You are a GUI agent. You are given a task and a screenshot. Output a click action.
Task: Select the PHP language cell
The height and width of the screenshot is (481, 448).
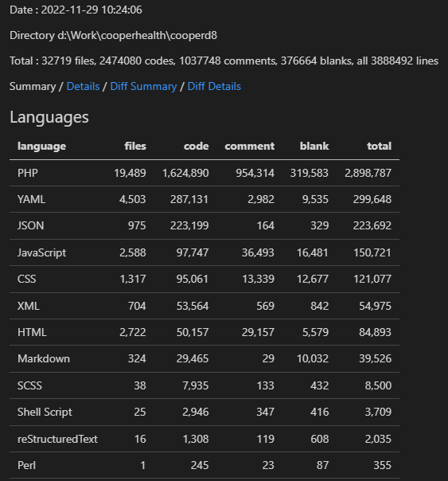tap(28, 173)
